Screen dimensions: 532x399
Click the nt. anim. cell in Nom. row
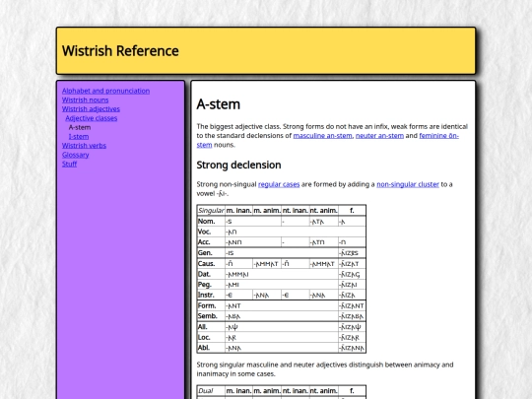point(324,222)
